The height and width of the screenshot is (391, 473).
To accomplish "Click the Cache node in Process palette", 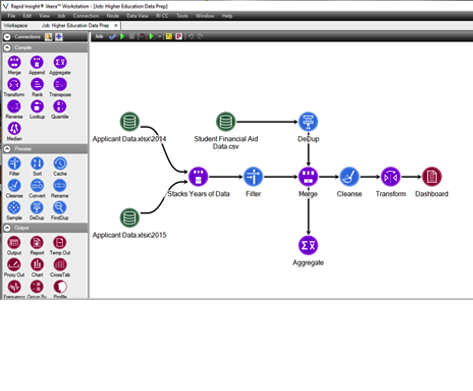I will pyautogui.click(x=60, y=163).
